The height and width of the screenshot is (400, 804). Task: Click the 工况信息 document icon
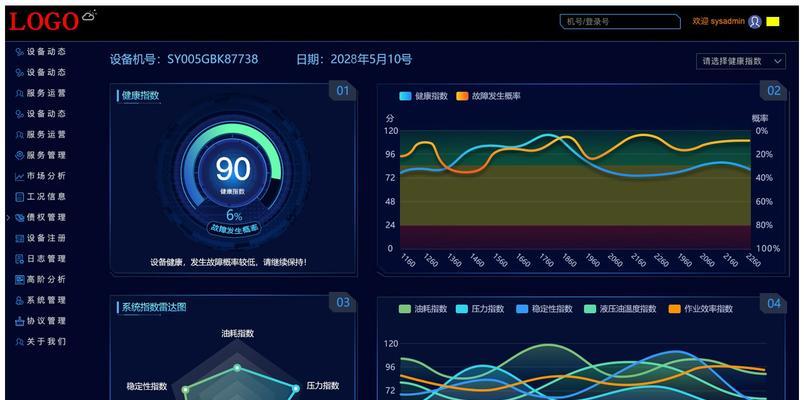point(20,197)
